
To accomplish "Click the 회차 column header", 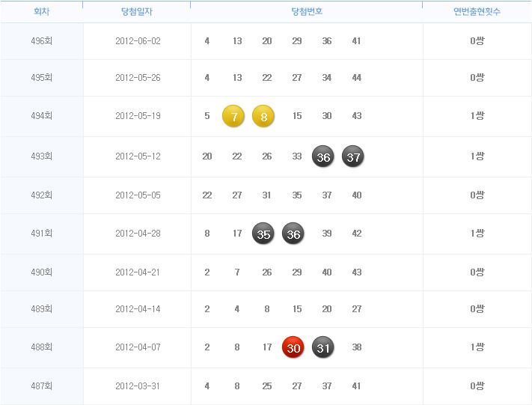I will tap(42, 11).
